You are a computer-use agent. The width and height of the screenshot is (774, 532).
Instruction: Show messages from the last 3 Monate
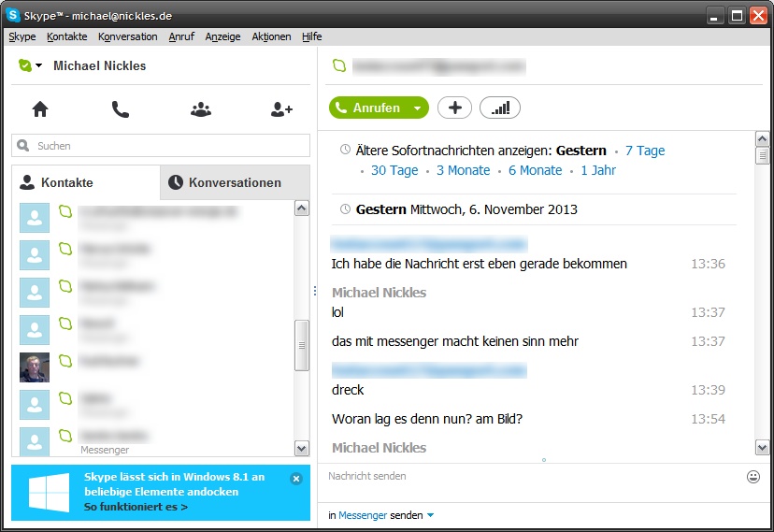[x=463, y=170]
